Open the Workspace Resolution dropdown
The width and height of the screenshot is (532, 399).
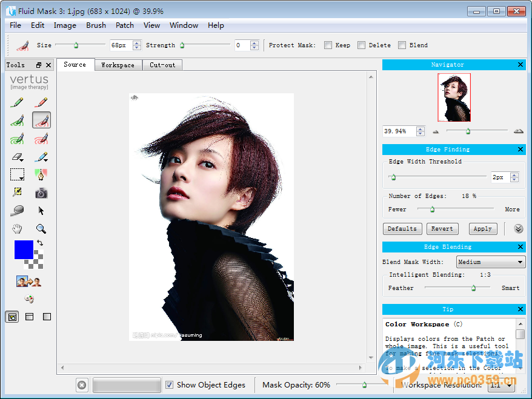[502, 385]
